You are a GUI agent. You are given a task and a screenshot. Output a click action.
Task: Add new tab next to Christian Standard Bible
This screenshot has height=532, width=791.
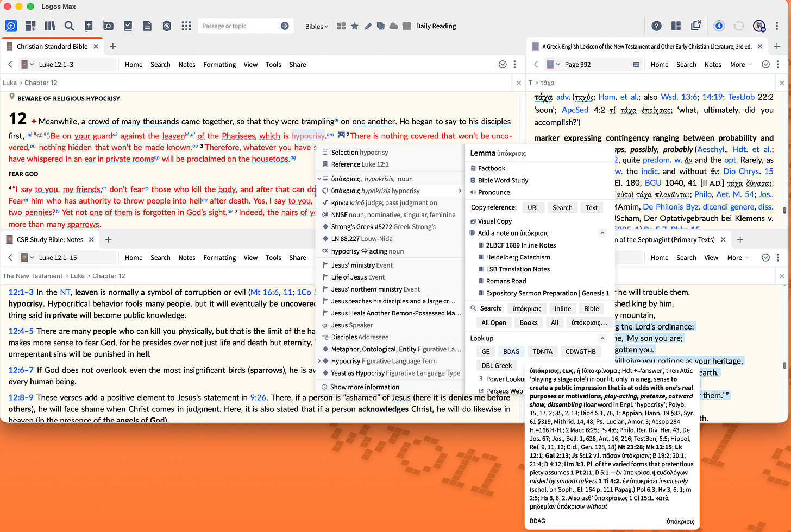(x=113, y=46)
